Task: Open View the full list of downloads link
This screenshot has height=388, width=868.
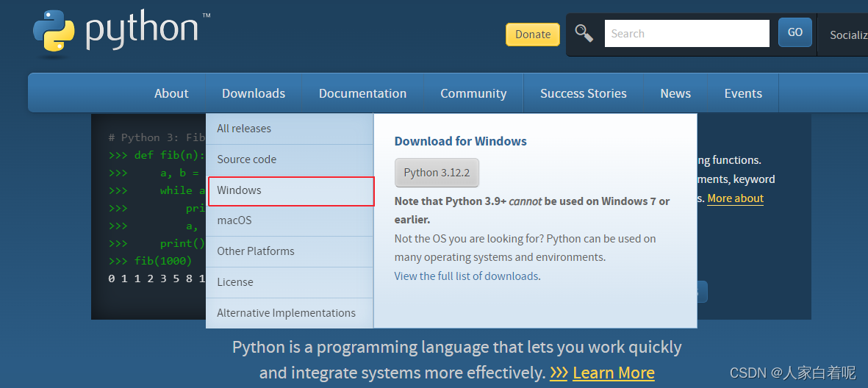Action: [x=466, y=276]
